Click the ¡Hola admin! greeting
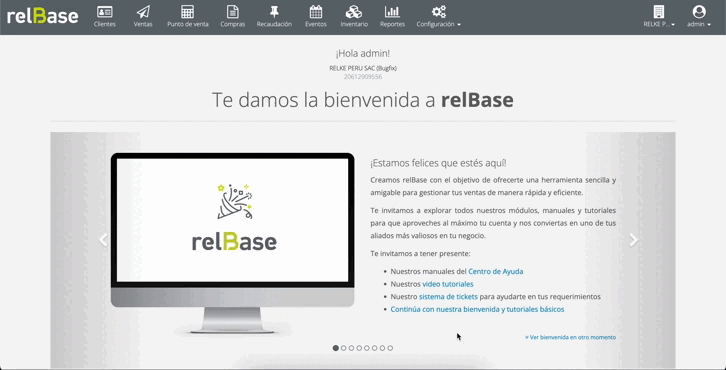Image resolution: width=726 pixels, height=370 pixels. click(363, 54)
